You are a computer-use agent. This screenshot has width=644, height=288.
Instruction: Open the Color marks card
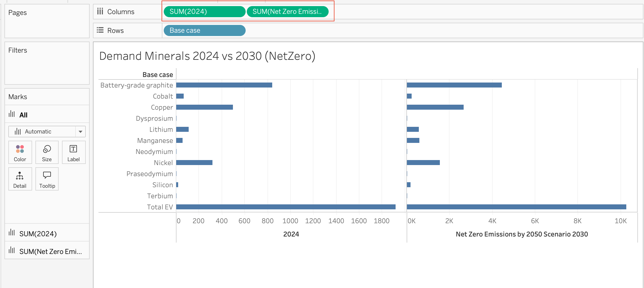click(x=20, y=152)
